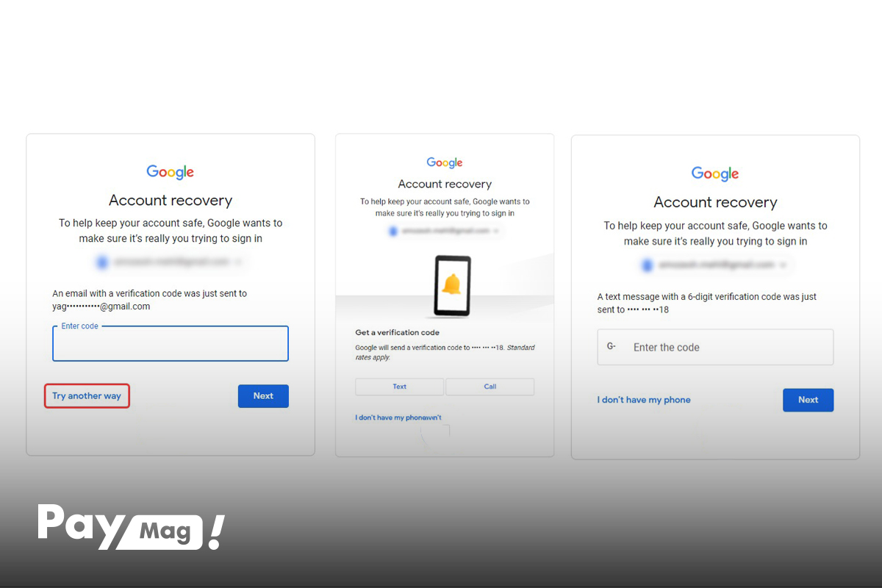The width and height of the screenshot is (882, 588).
Task: Click the G- prefix in right code field
Action: [612, 346]
